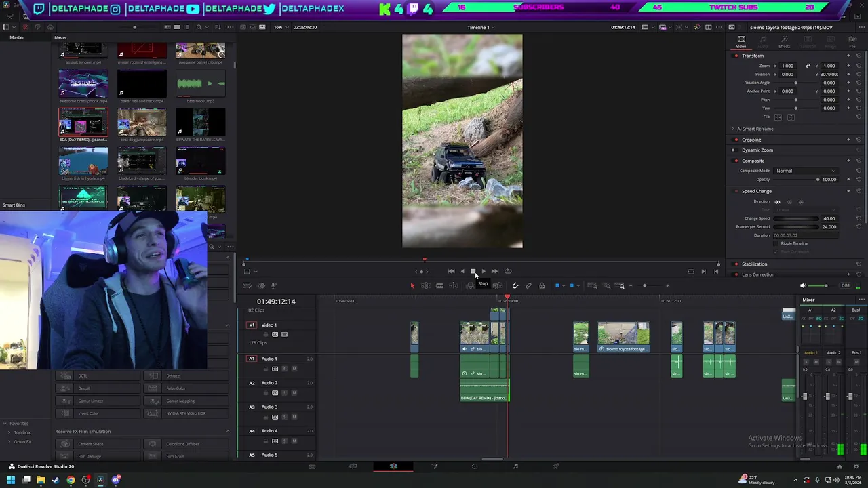
Task: Click the Opacity slider handle
Action: [817, 180]
